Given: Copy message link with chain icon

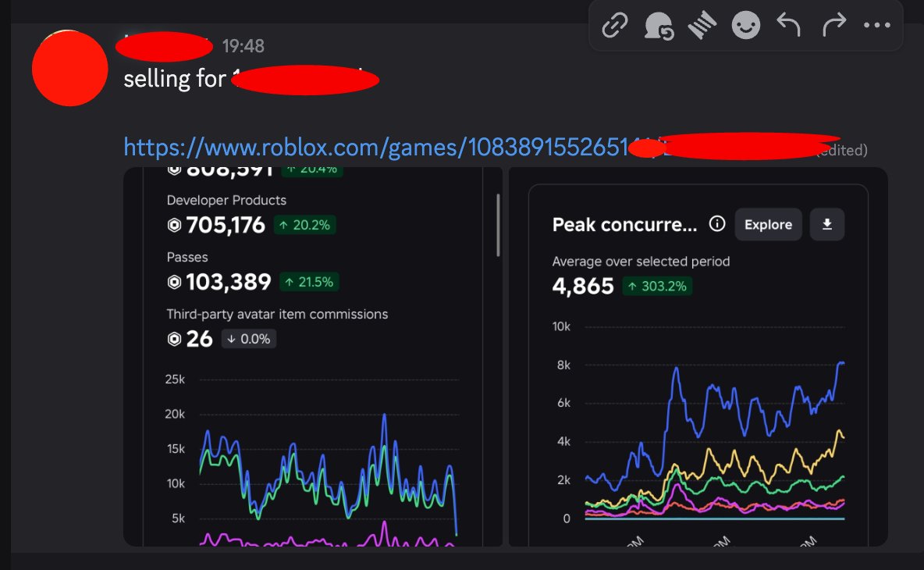Looking at the screenshot, I should pos(615,25).
